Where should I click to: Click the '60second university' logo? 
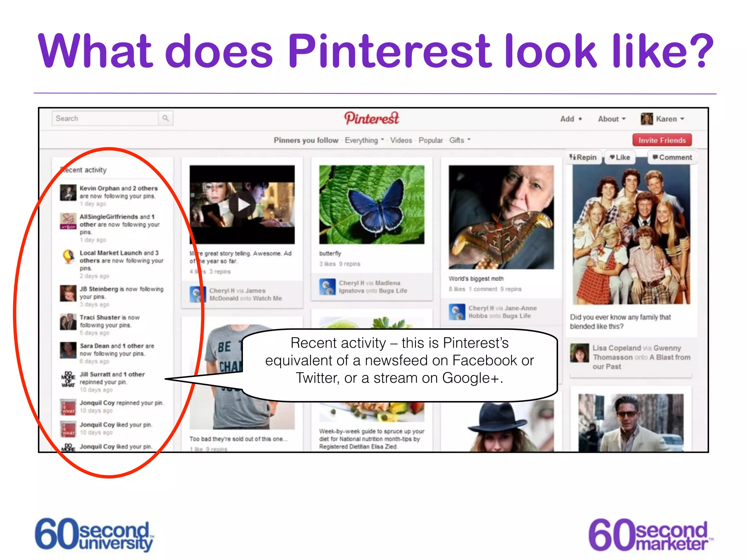pyautogui.click(x=94, y=534)
